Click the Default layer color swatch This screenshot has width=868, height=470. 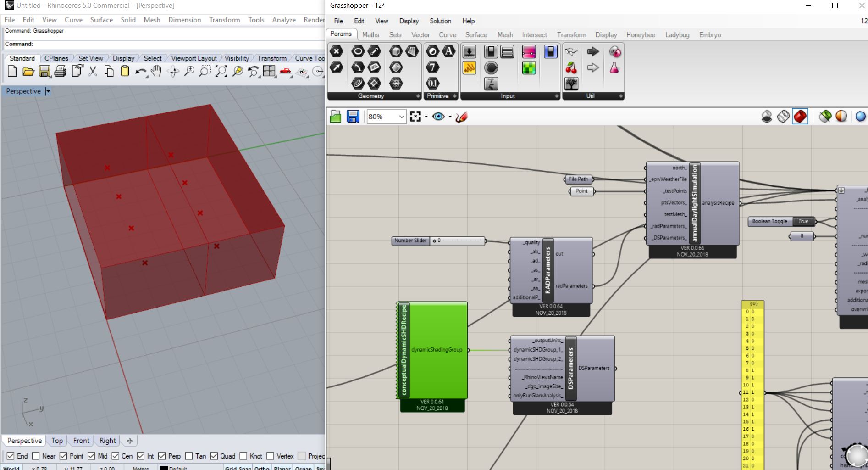(x=164, y=468)
